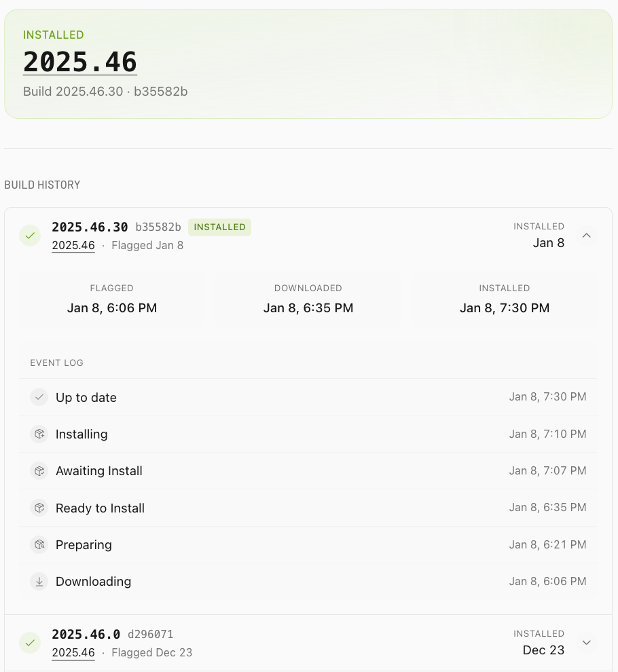Click the package icon beside Ready to Install
The height and width of the screenshot is (672, 618).
39,508
